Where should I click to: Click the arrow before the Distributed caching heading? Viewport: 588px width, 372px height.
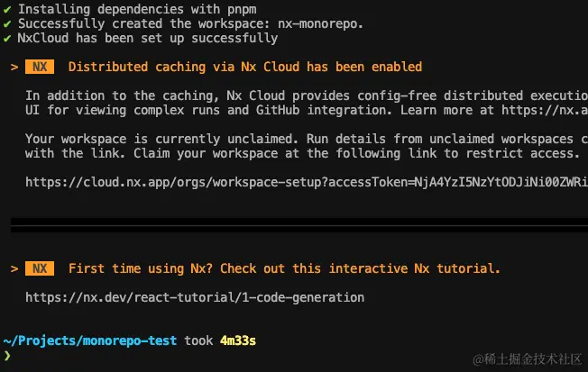(x=14, y=67)
